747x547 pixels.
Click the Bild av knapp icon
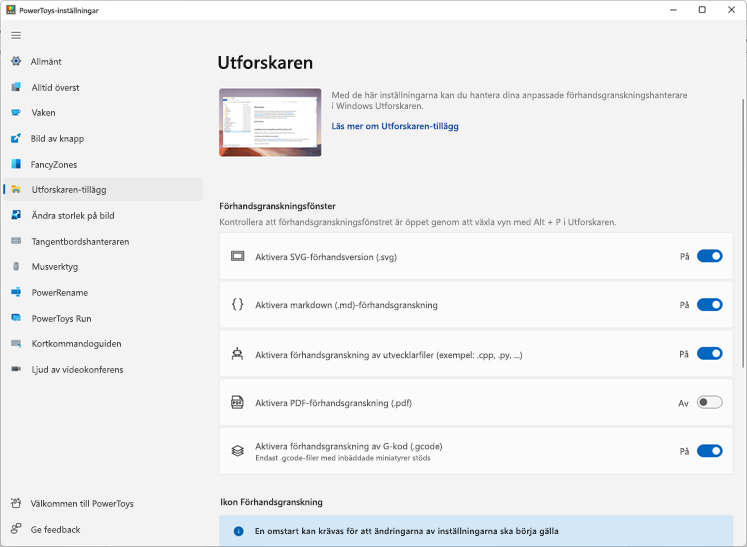pos(16,138)
